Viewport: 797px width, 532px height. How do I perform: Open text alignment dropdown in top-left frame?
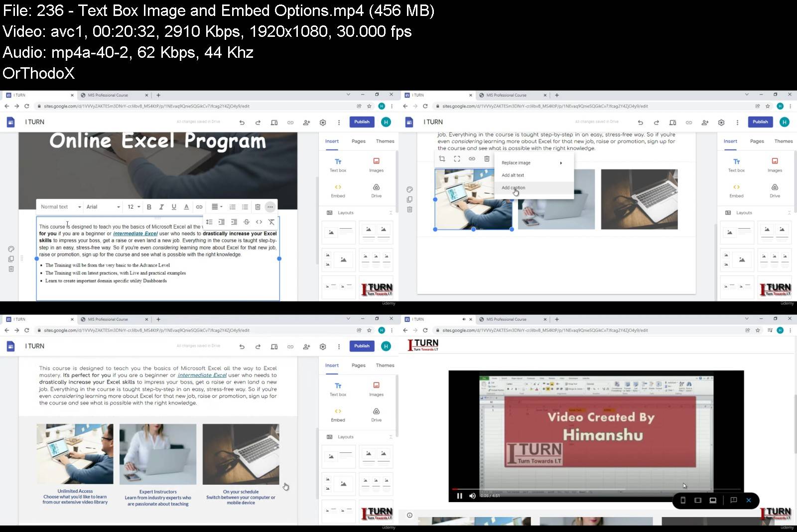[x=217, y=207]
